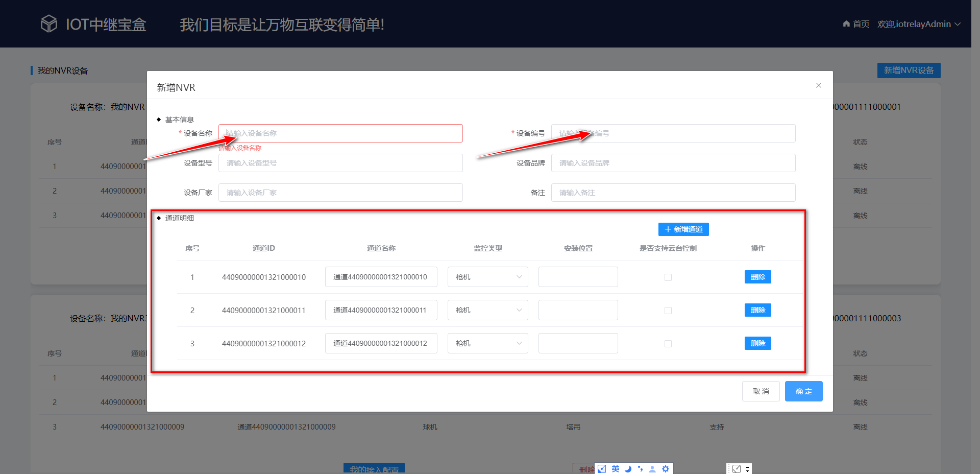The width and height of the screenshot is (980, 474).
Task: Click the home icon beside 首页
Action: 846,23
